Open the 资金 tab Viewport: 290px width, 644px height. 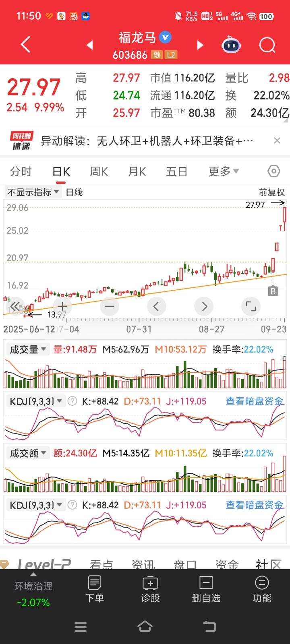[227, 564]
